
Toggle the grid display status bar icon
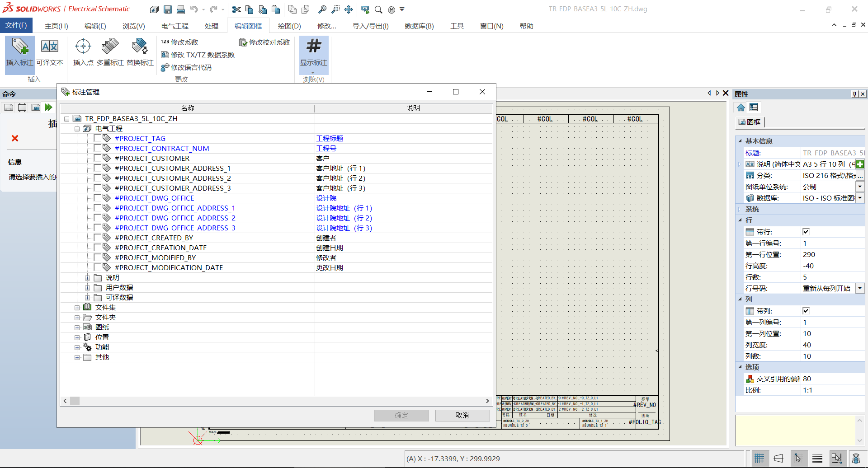(x=759, y=459)
